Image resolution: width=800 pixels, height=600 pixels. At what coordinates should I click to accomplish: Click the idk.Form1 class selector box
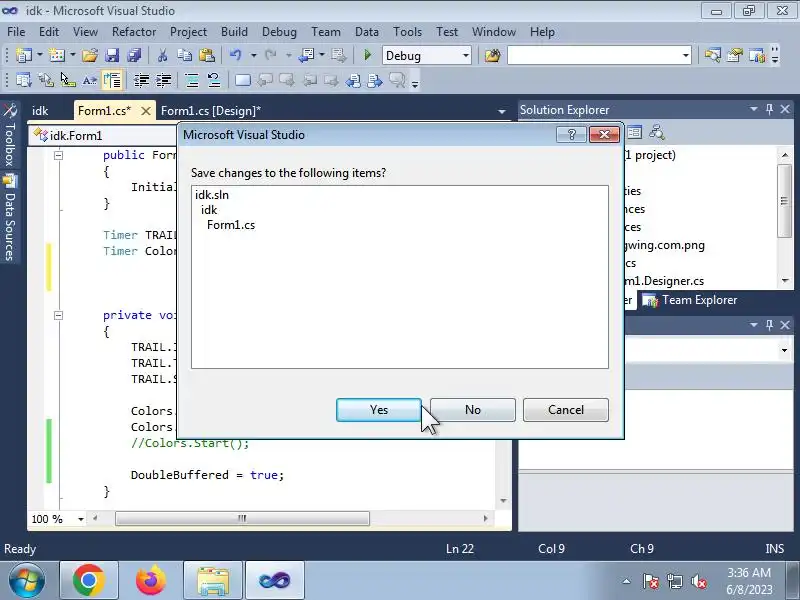105,136
